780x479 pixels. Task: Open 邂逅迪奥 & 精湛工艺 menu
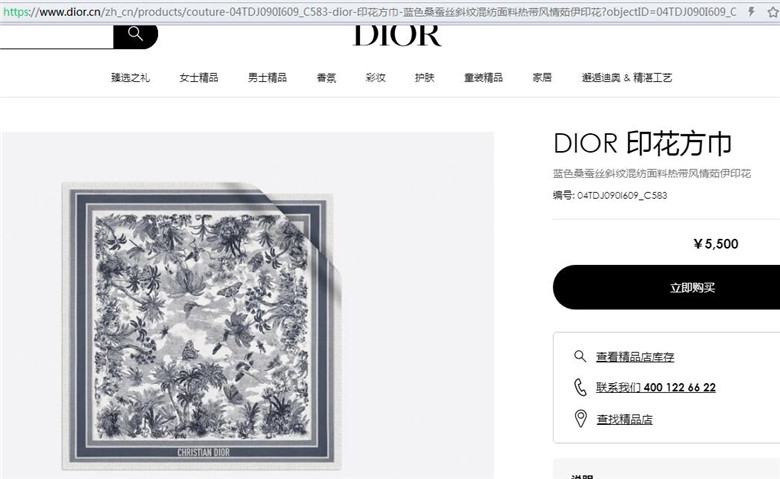pyautogui.click(x=627, y=78)
